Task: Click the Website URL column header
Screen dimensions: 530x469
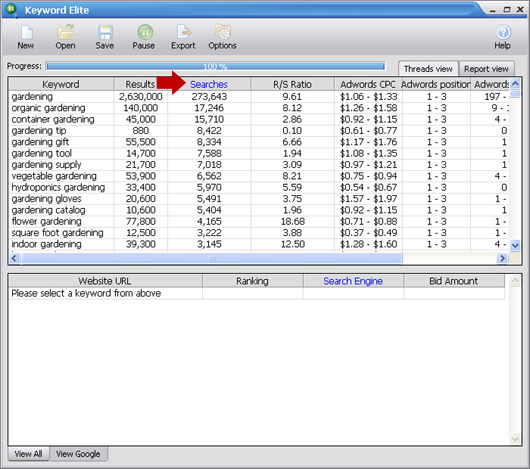Action: [105, 281]
